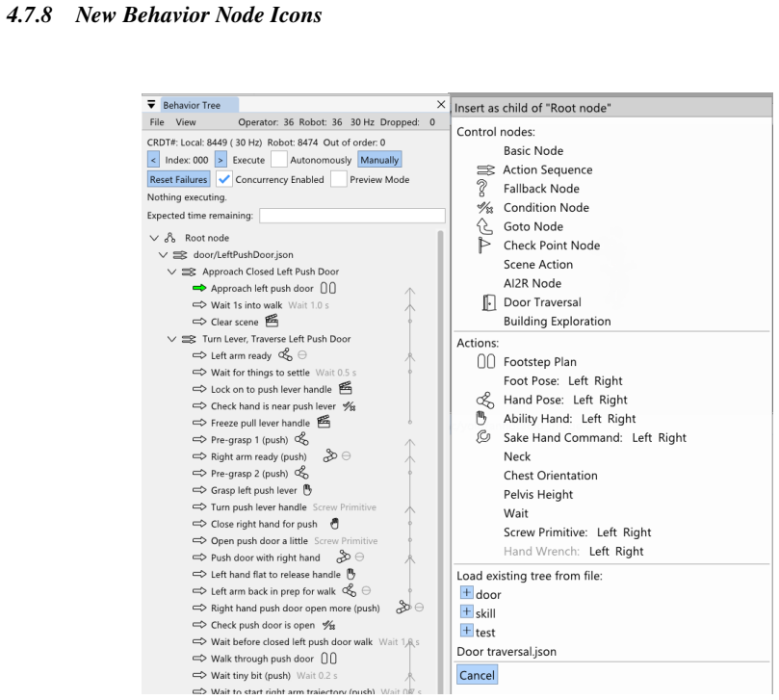Check the Autonomously execute checkbox
The image size is (779, 700).
(278, 160)
